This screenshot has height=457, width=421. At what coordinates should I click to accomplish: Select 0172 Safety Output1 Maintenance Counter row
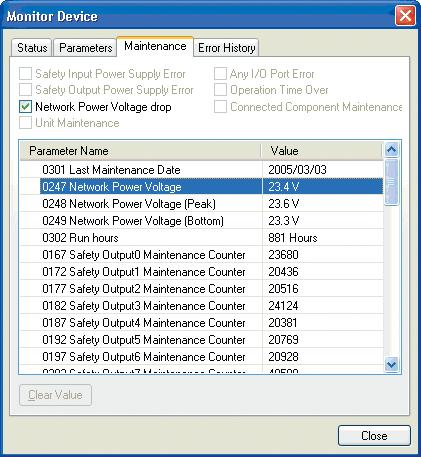tap(201, 272)
